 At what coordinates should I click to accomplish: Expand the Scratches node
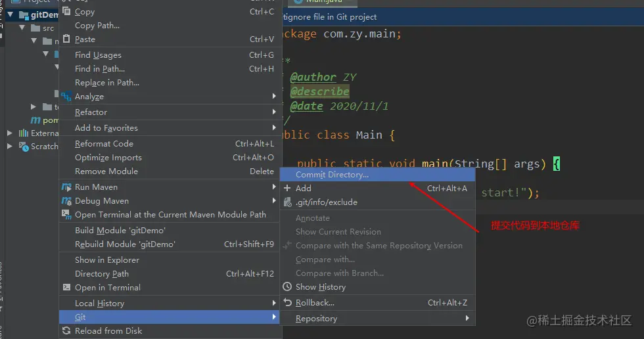[10, 146]
